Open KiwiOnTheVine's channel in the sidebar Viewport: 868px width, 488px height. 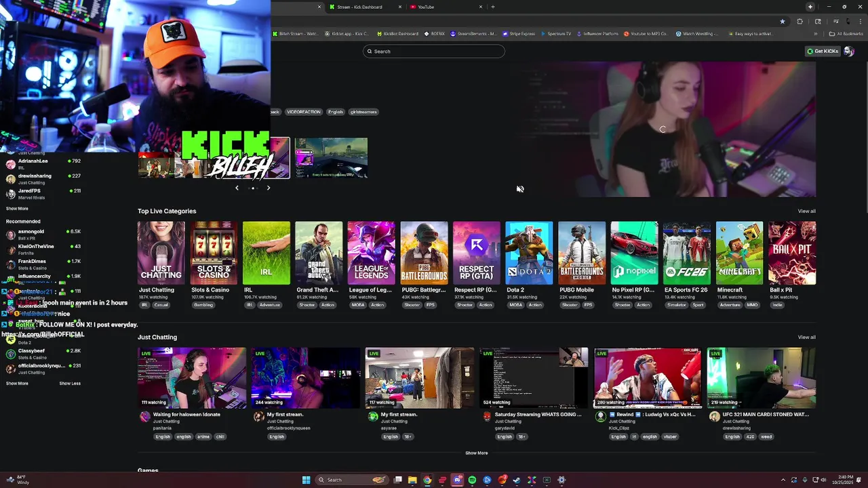click(x=43, y=249)
